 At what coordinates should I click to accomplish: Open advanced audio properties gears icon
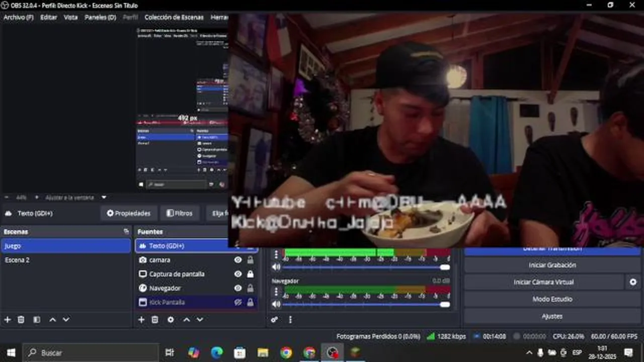coord(274,319)
